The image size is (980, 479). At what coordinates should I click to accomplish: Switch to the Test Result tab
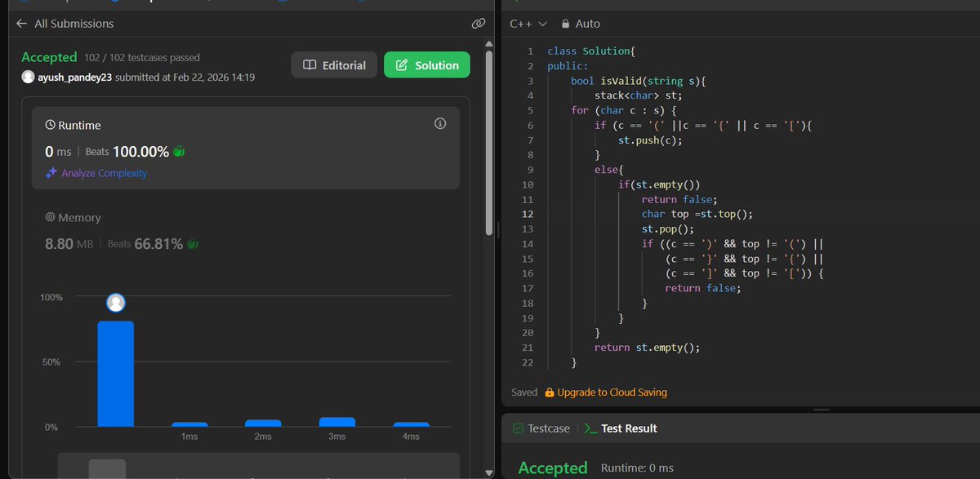(x=621, y=428)
